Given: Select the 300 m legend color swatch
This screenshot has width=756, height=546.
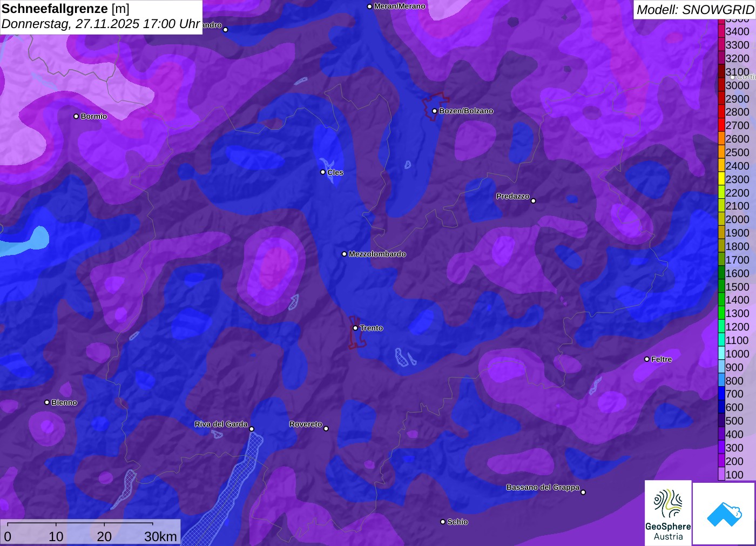Looking at the screenshot, I should 721,448.
